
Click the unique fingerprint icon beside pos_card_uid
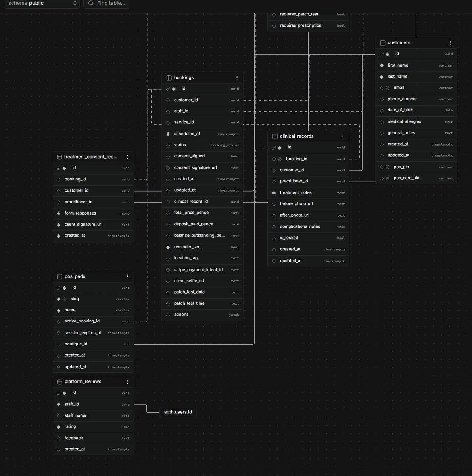388,178
